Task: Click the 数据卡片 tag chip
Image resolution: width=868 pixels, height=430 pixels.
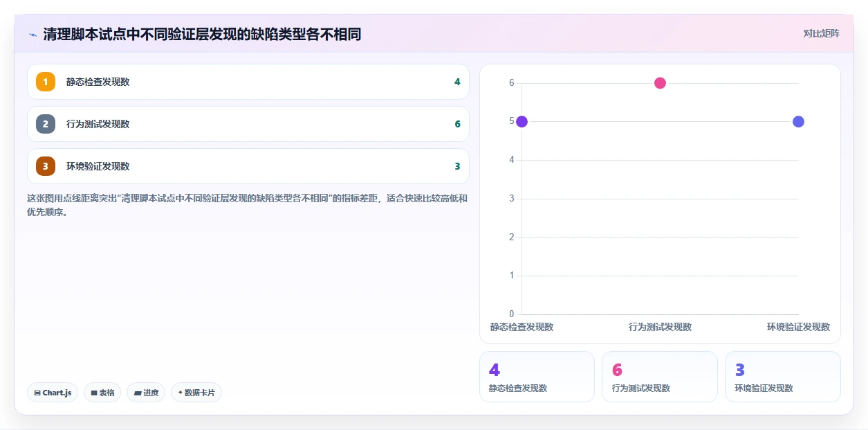Action: pyautogui.click(x=196, y=393)
